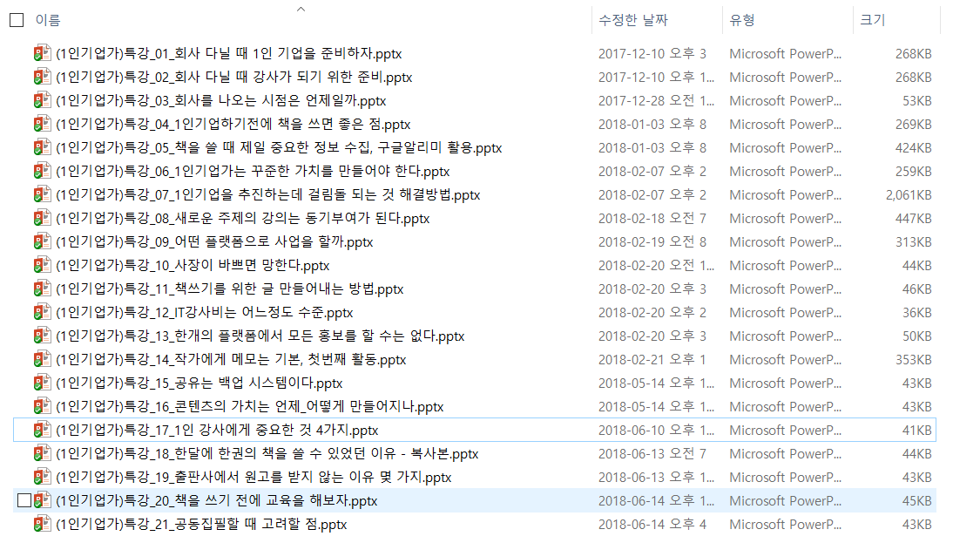The width and height of the screenshot is (980, 543).
Task: Check the select-all checkbox in the header
Action: [x=15, y=19]
